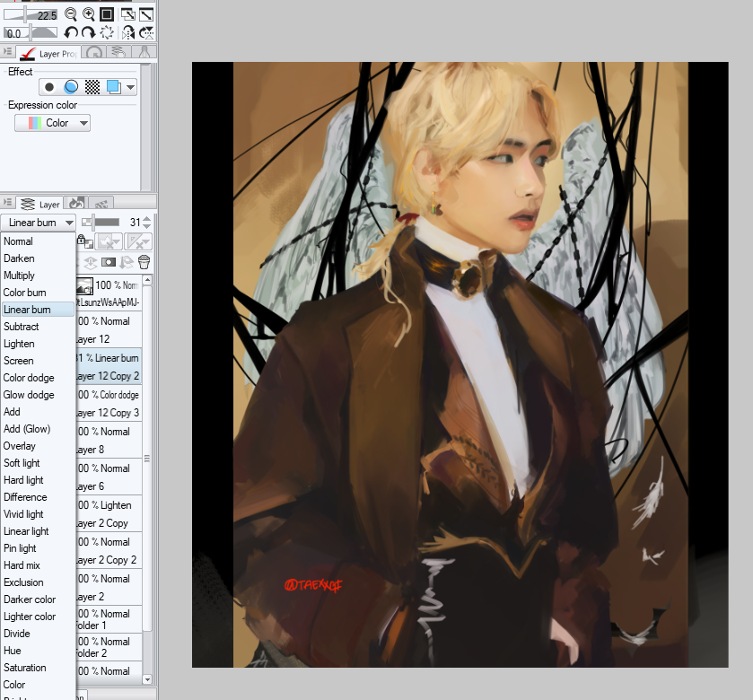Viewport: 753px width, 700px height.
Task: Pick Divide blending mode
Action: click(38, 634)
